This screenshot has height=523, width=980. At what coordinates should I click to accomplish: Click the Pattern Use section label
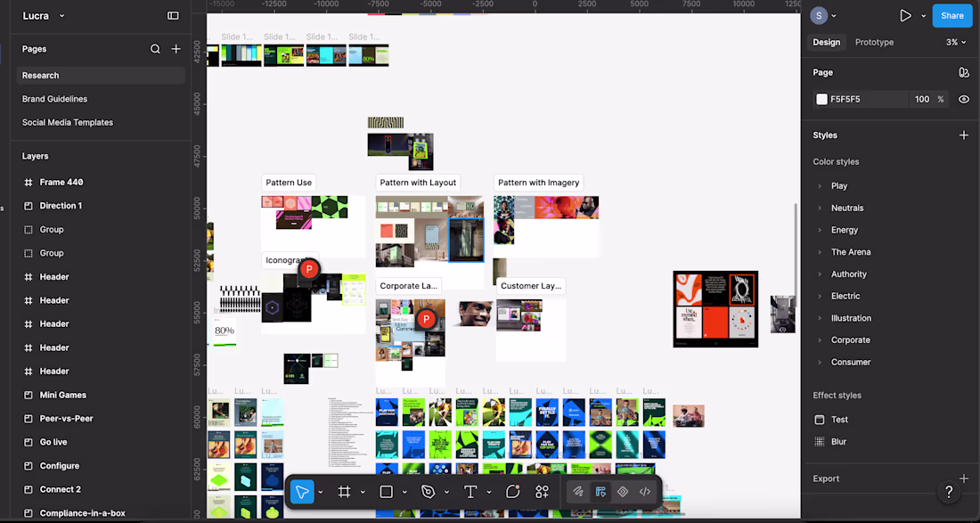coord(288,183)
